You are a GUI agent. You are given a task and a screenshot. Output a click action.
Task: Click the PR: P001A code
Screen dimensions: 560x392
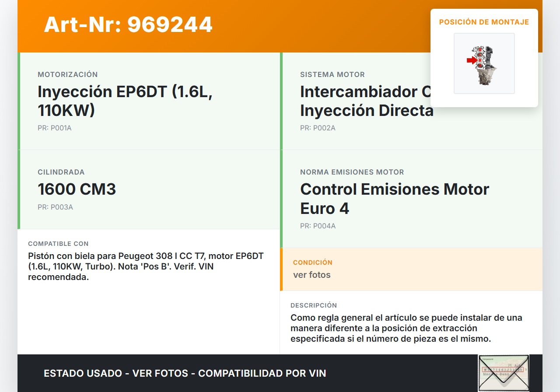(55, 128)
